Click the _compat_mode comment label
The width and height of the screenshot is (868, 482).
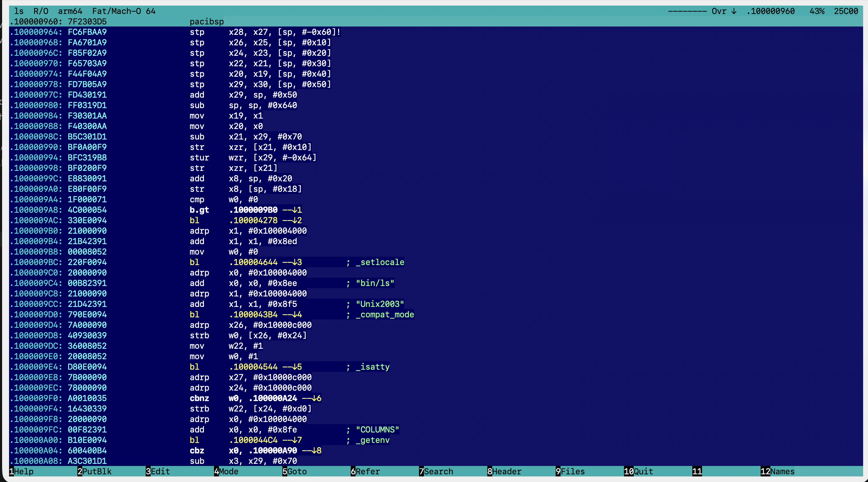(385, 315)
